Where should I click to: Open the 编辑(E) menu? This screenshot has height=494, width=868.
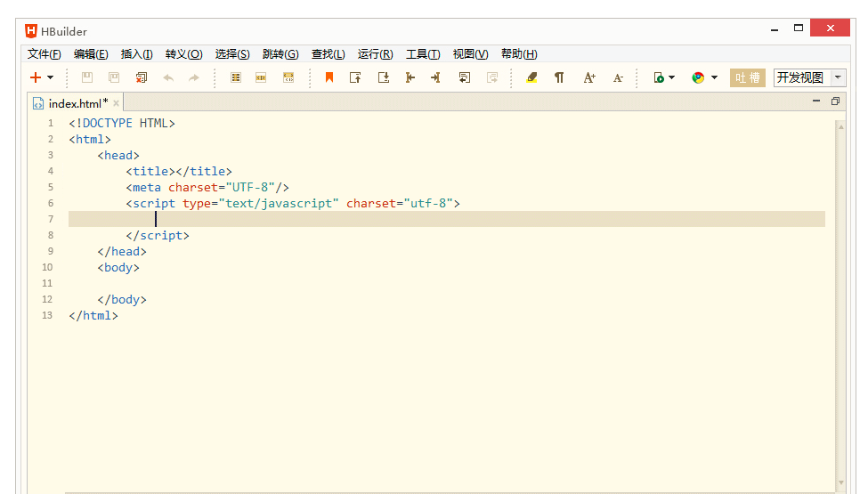[x=91, y=54]
